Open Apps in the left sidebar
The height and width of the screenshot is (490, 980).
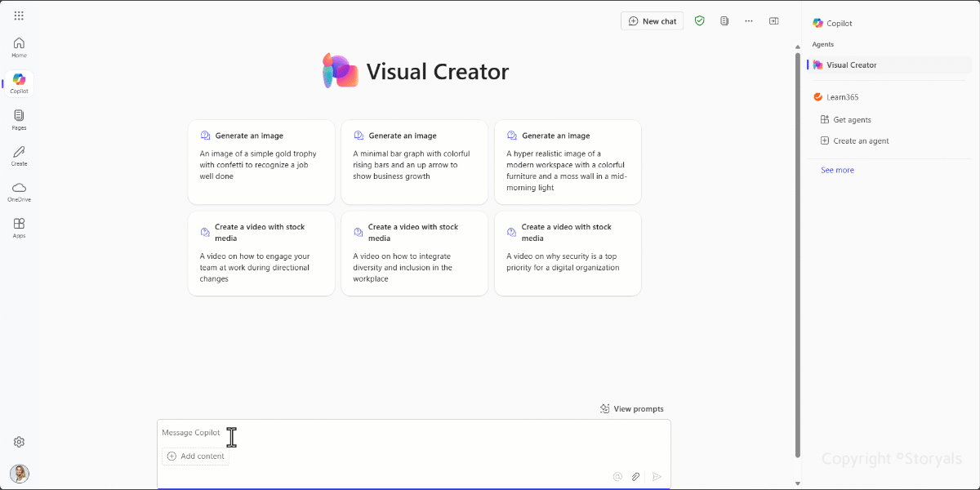19,228
